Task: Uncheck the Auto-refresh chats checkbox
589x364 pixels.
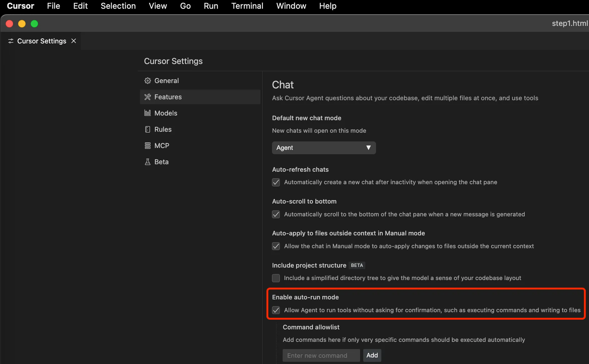Action: point(276,182)
